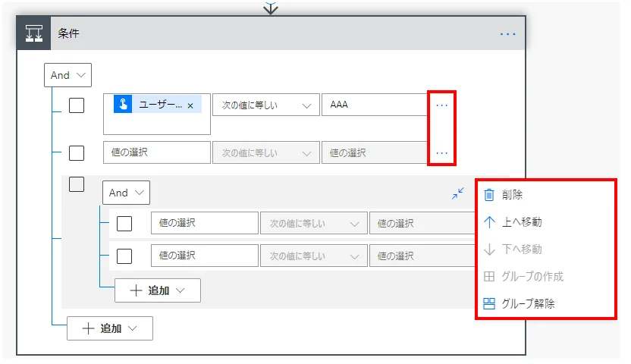Open ellipsis menu for the AAA condition row

click(x=441, y=105)
